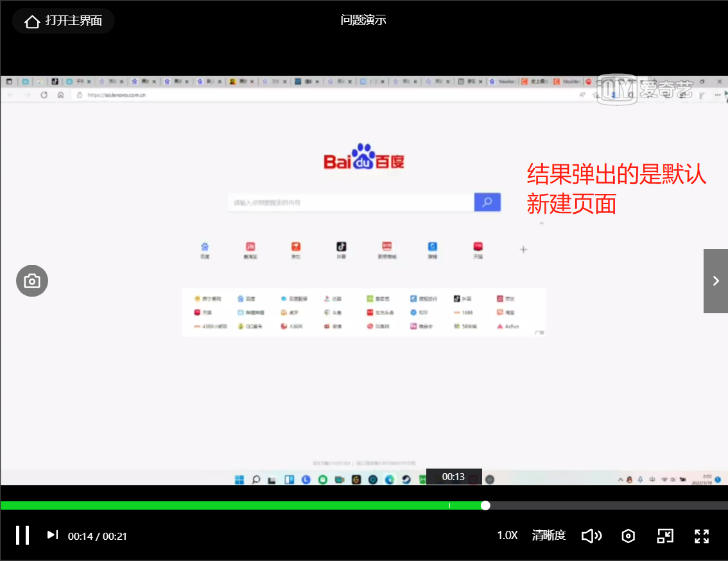Enter fullscreen mode
The width and height of the screenshot is (728, 561).
click(702, 536)
